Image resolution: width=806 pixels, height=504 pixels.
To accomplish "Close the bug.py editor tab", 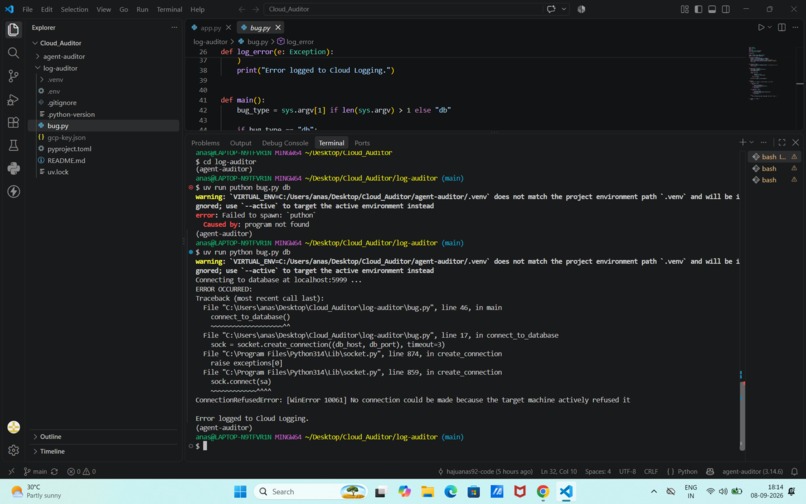I will click(278, 28).
